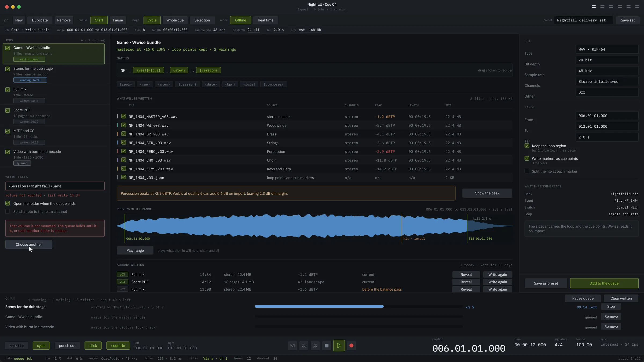This screenshot has height=362, width=644.
Task: Select the Selection range option
Action: [202, 20]
